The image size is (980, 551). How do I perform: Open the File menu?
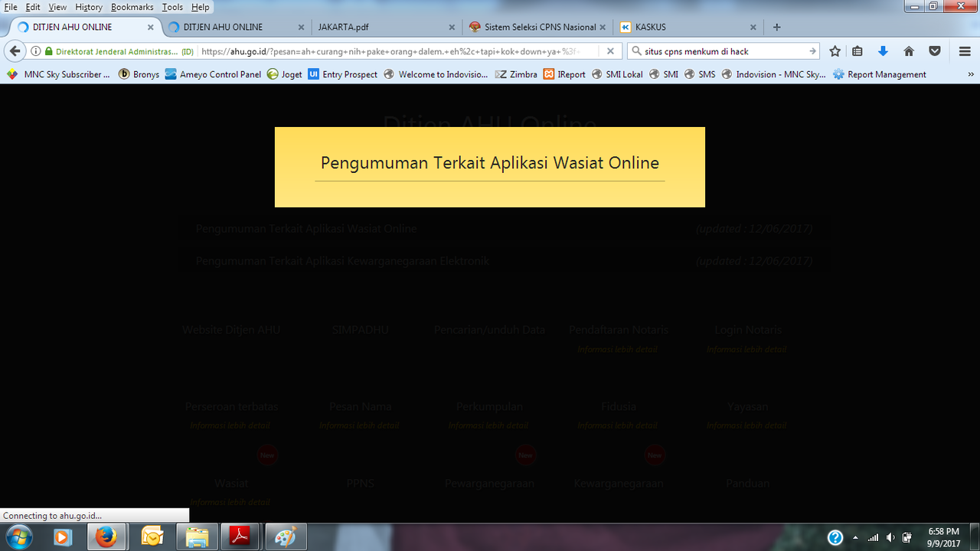coord(11,7)
